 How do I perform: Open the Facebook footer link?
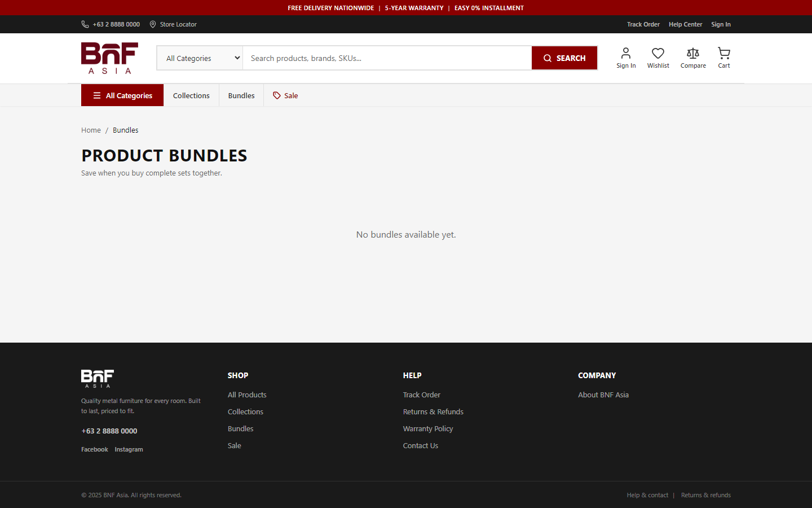95,449
